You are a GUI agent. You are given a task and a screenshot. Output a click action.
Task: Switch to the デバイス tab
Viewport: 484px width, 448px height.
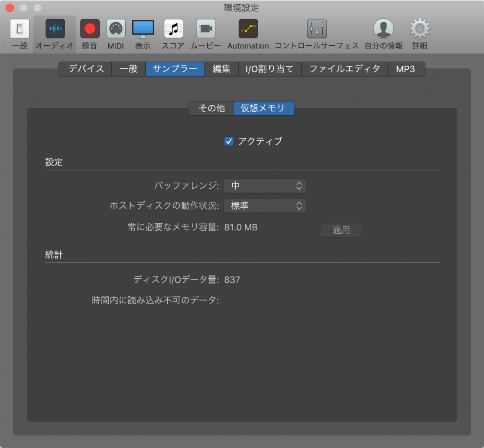pyautogui.click(x=85, y=69)
